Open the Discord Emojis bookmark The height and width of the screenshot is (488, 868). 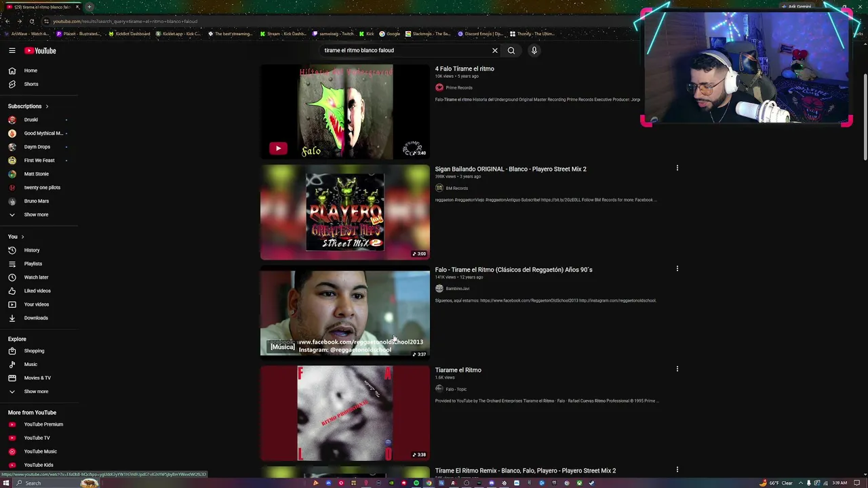(480, 34)
